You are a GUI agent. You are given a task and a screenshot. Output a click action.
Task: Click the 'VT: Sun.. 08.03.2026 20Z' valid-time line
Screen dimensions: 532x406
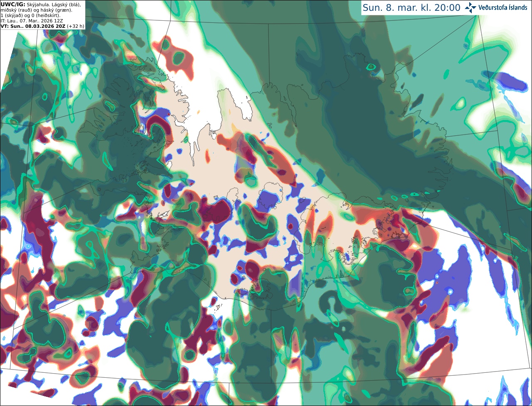[33, 26]
